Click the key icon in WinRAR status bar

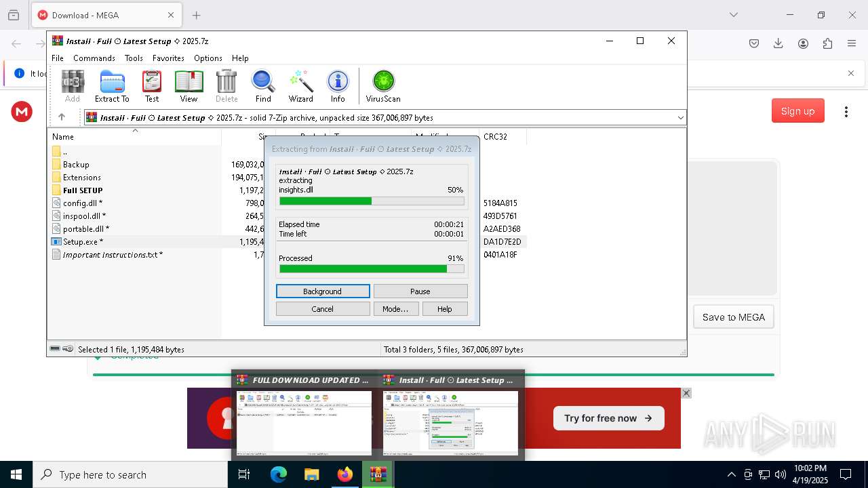[68, 349]
